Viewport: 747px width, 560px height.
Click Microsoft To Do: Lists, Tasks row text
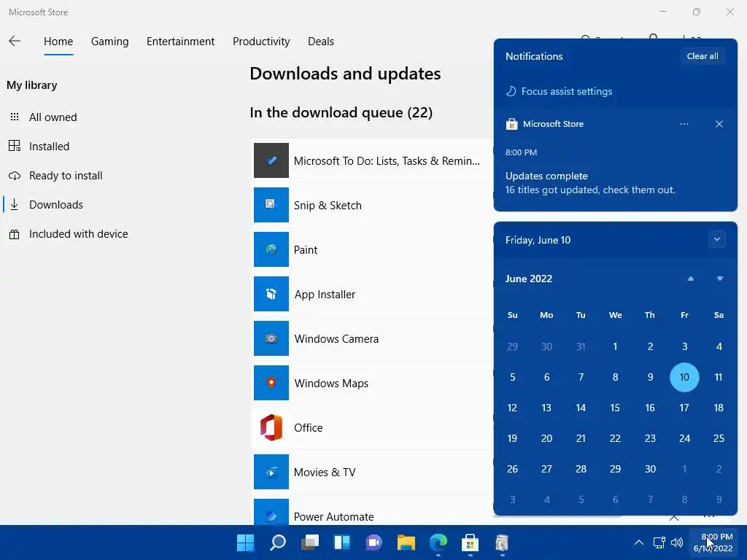click(x=387, y=161)
